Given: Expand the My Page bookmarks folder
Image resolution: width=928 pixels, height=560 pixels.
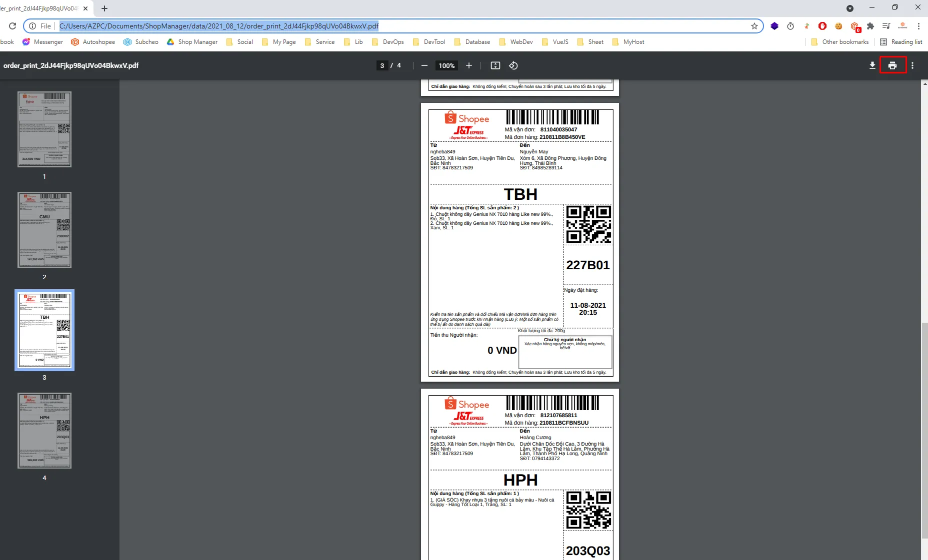Looking at the screenshot, I should pos(278,42).
